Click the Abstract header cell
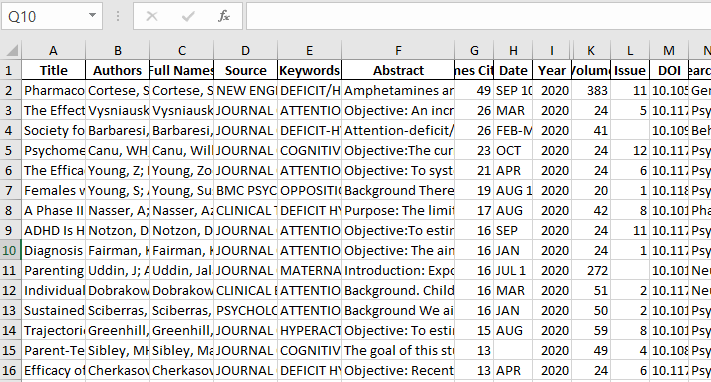711x382 pixels. (398, 70)
